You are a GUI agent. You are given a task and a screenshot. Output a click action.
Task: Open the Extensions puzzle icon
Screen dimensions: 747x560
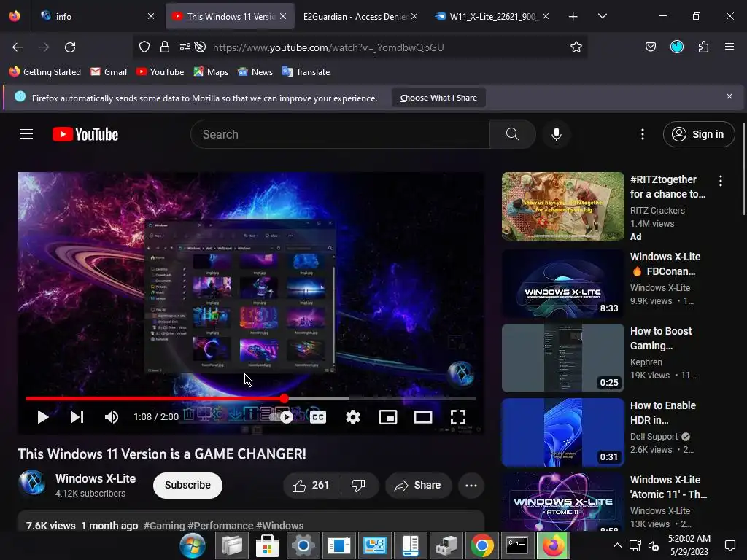coord(703,47)
